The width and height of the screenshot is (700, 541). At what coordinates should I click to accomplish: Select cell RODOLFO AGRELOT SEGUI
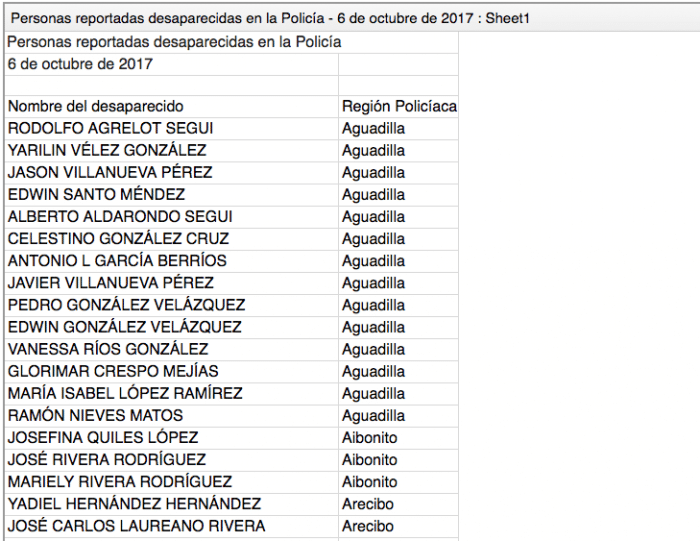point(171,129)
